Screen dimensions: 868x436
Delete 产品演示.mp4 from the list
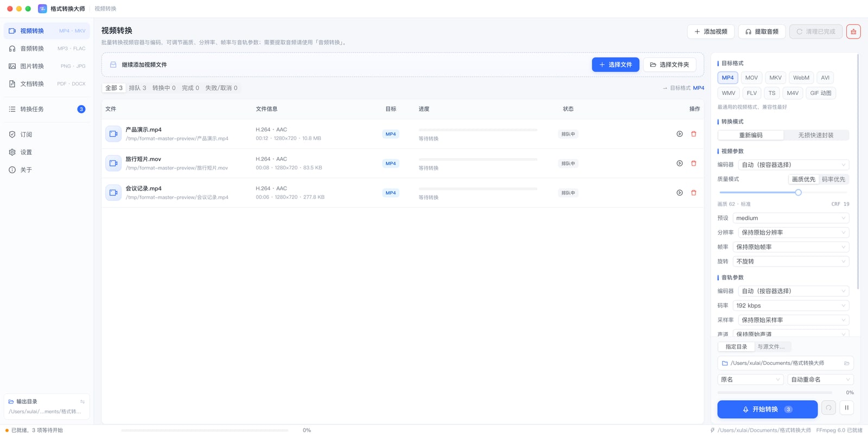[694, 134]
